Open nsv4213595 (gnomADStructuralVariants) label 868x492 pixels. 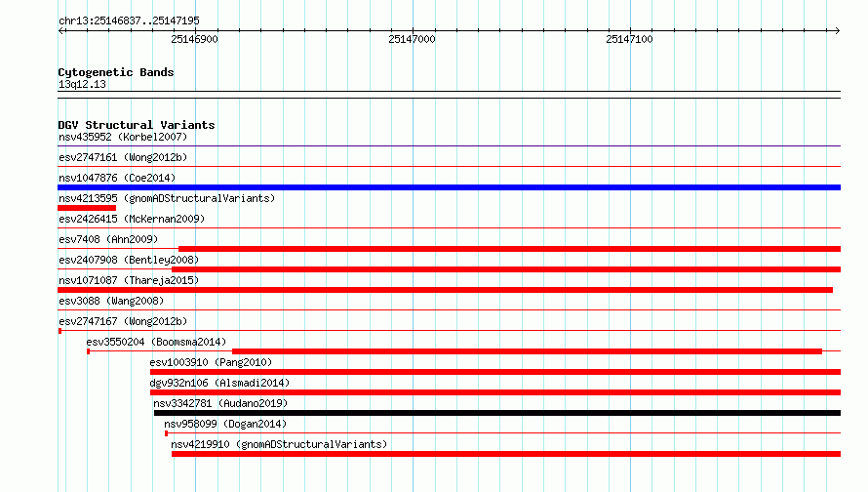[167, 198]
